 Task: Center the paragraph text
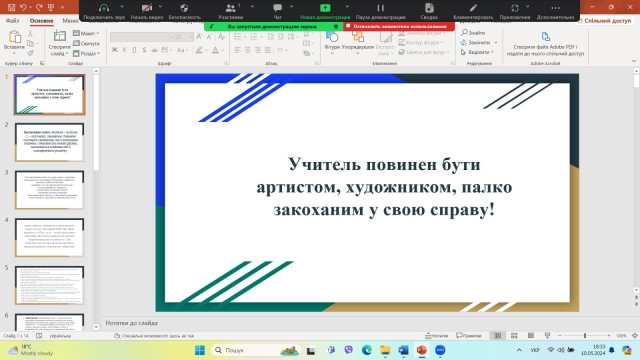click(248, 50)
